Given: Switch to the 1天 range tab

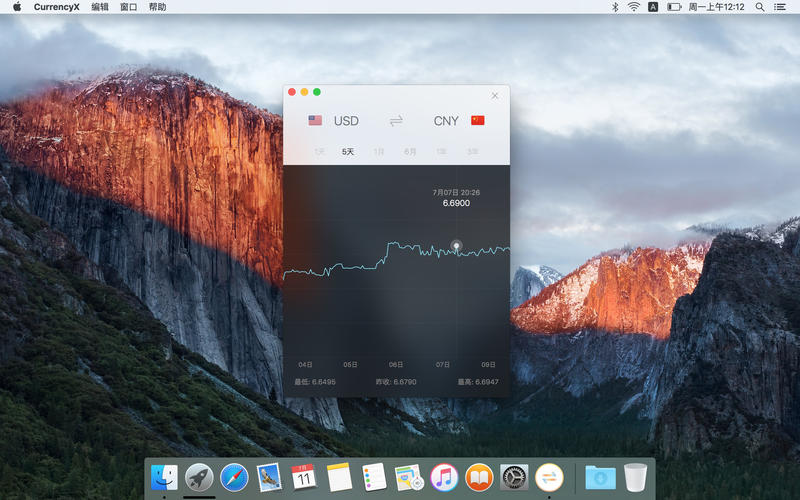Looking at the screenshot, I should coord(319,152).
